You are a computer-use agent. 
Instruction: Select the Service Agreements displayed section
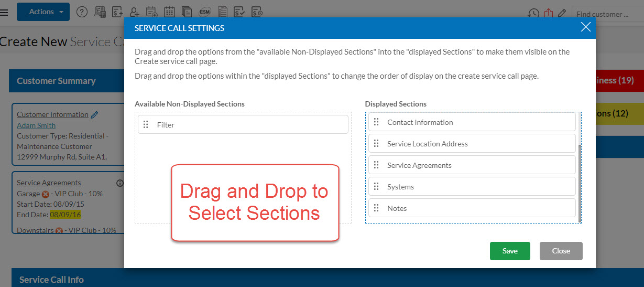pos(472,165)
